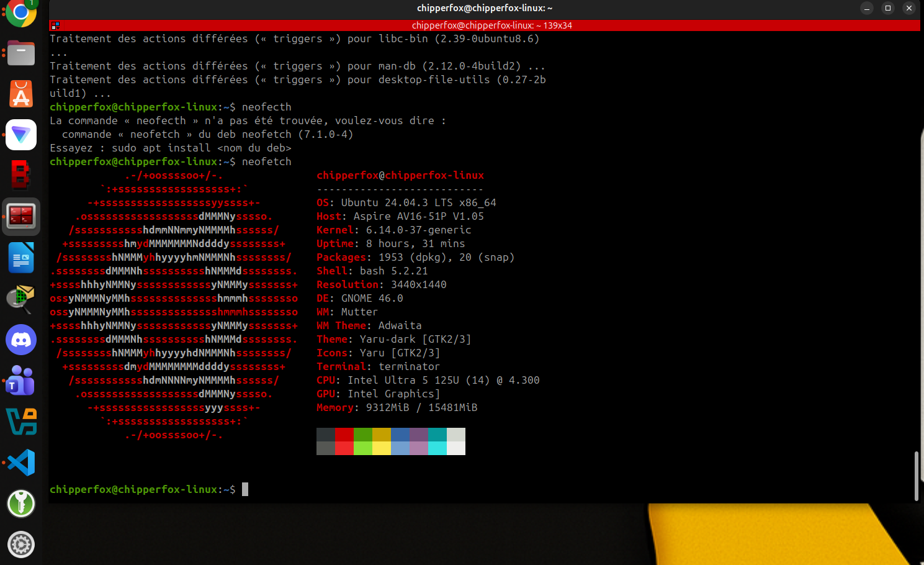Launch the teal V-logo application
924x565 pixels.
(x=20, y=422)
